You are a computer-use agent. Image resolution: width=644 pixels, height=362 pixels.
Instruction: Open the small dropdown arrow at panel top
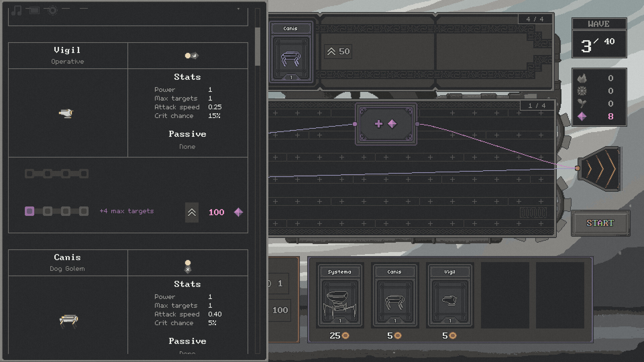click(x=238, y=9)
